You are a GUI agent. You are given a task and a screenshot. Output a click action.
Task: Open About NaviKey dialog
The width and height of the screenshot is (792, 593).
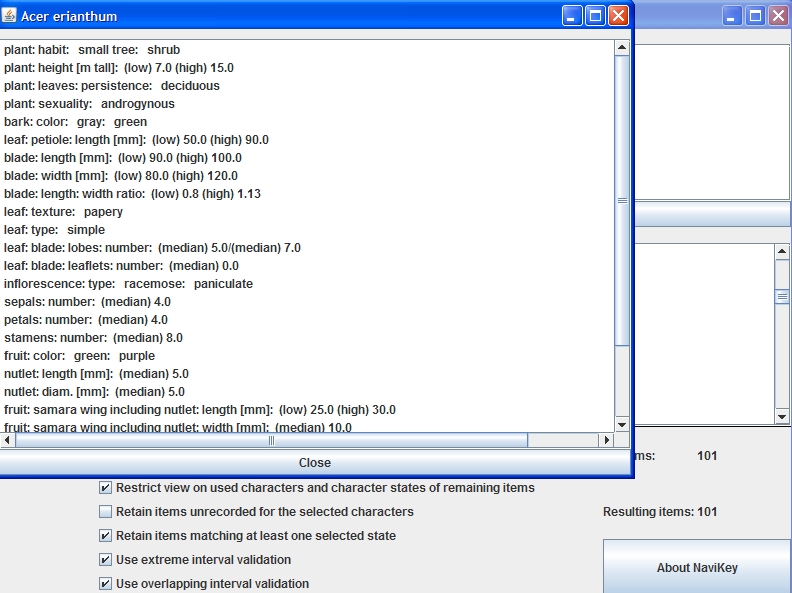pyautogui.click(x=697, y=567)
